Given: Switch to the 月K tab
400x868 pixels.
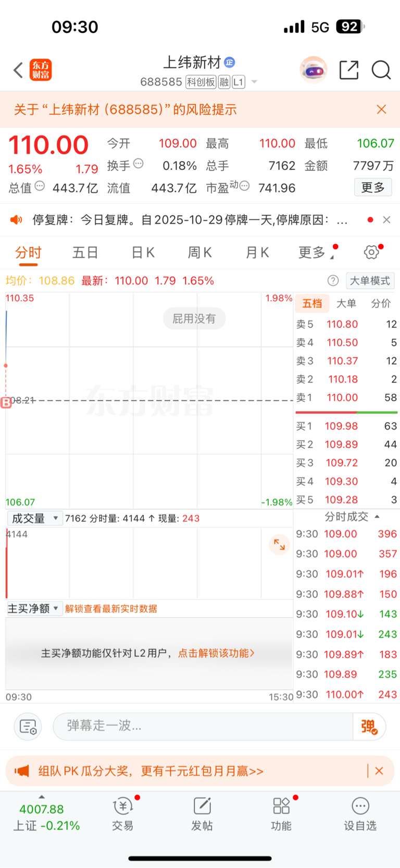Looking at the screenshot, I should (257, 253).
